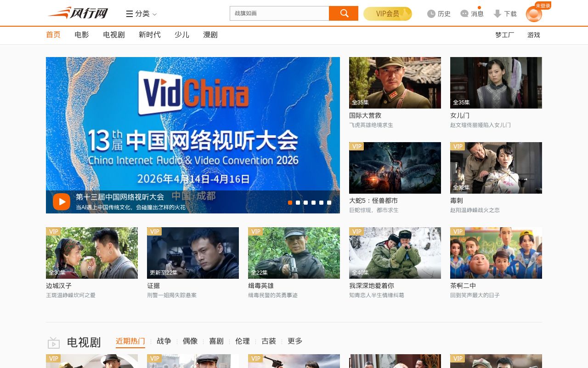Select the first banner carousel dot

290,202
